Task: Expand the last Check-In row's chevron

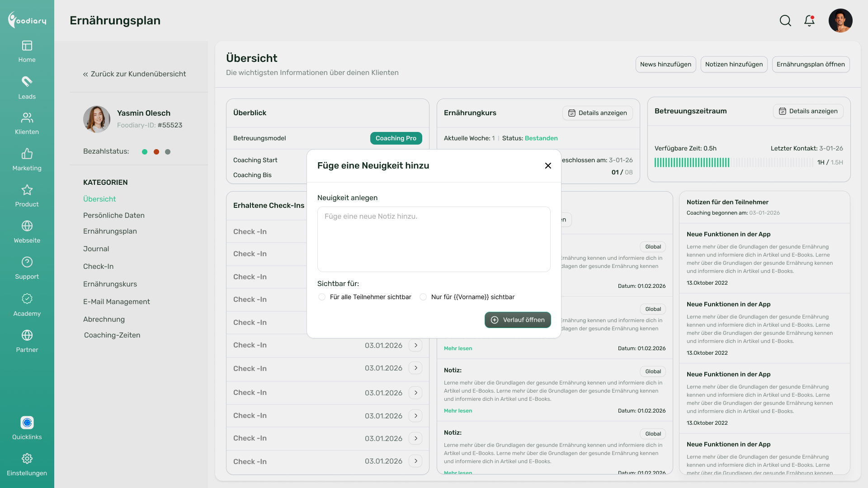Action: [415, 461]
